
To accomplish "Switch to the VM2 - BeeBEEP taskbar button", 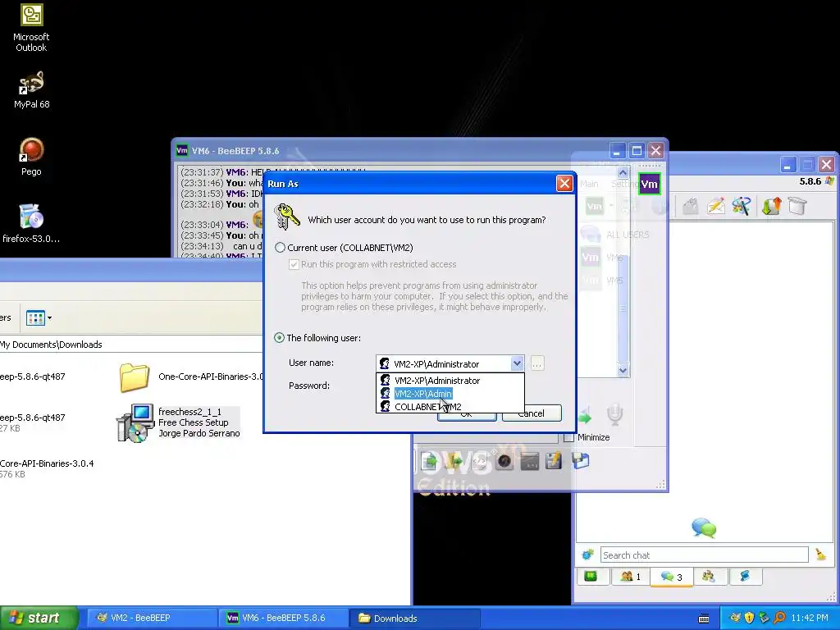I will click(151, 618).
